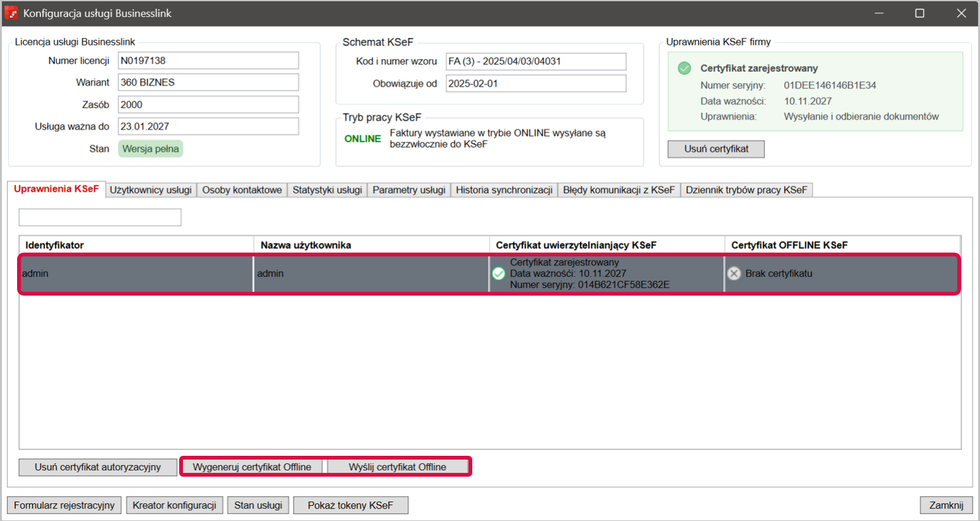Viewport: 980px width, 521px height.
Task: Click Wygeneruj certyfikat Offline button
Action: pos(252,467)
